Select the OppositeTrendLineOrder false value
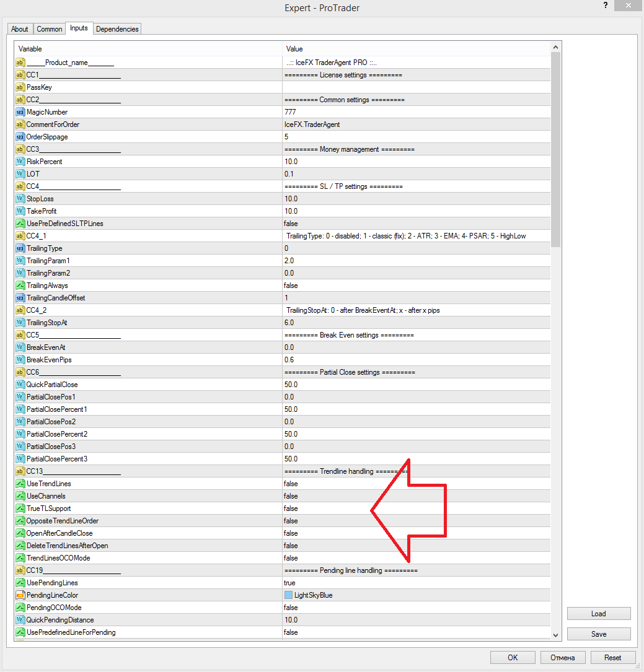The height and width of the screenshot is (672, 644). coord(291,521)
